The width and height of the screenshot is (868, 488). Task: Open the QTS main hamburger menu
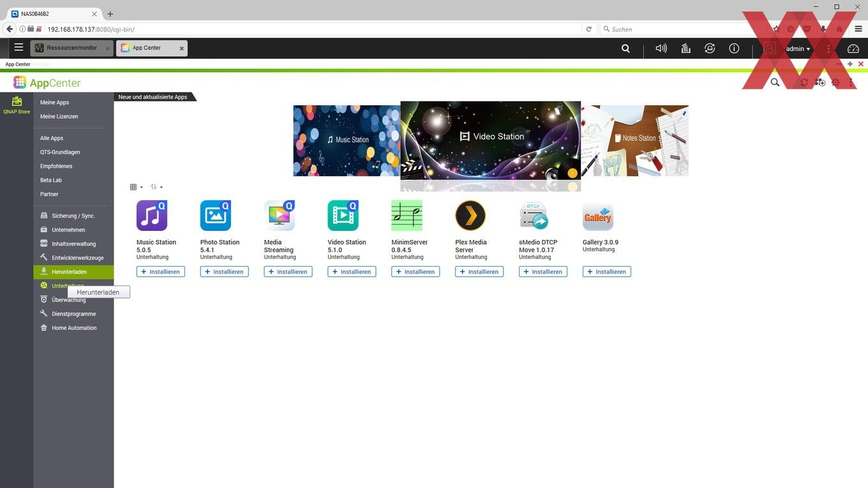coord(19,48)
